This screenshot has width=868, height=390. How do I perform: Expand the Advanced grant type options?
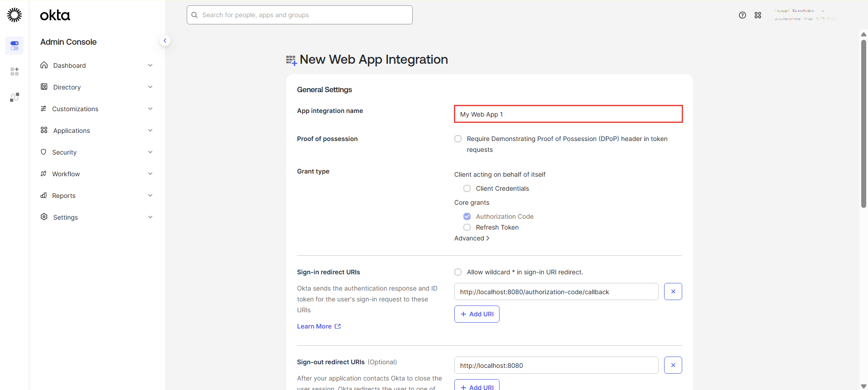pyautogui.click(x=472, y=238)
